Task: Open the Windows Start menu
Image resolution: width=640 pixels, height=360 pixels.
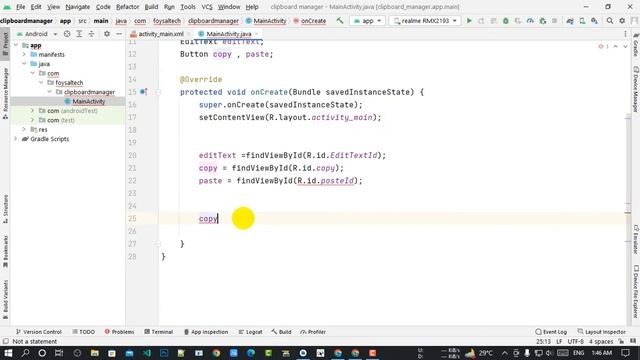Action: click(x=8, y=353)
